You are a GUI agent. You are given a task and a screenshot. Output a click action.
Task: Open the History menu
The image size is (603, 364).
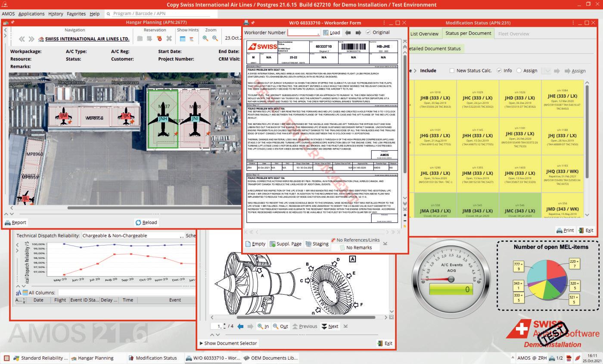56,13
